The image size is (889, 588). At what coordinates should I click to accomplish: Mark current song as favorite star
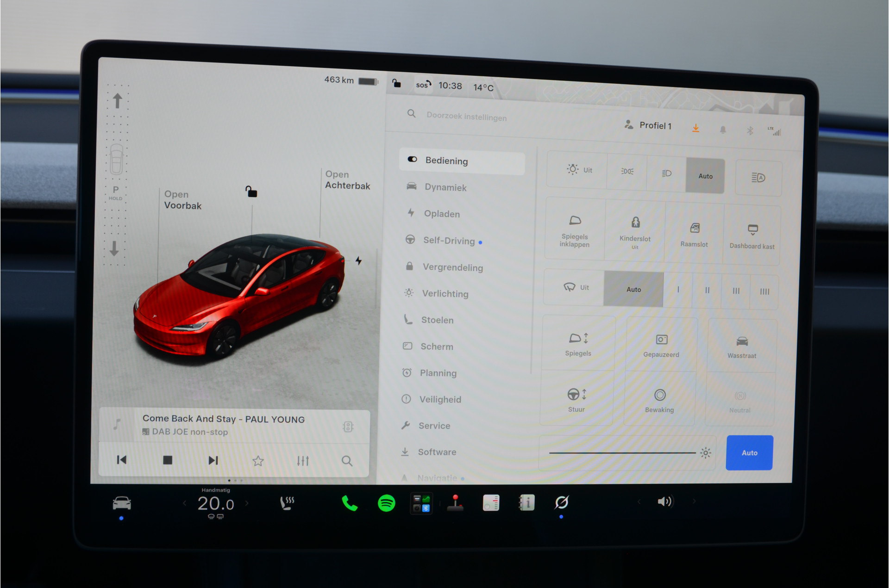[258, 461]
